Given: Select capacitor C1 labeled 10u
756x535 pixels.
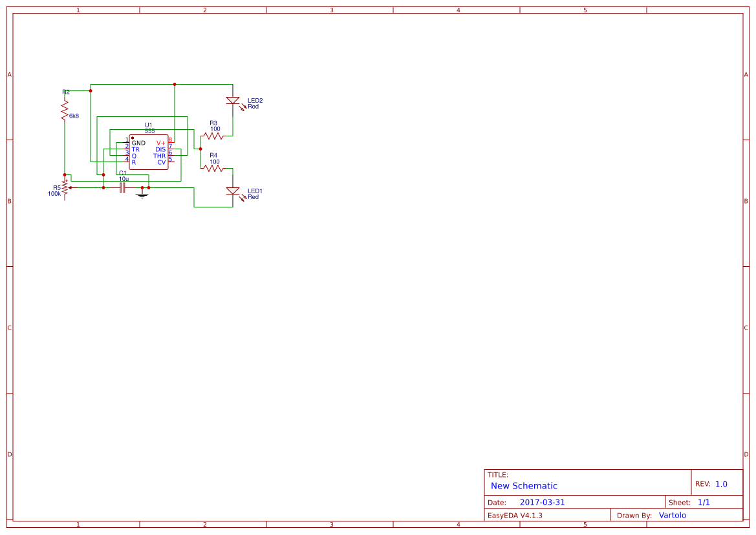Looking at the screenshot, I should 123,187.
